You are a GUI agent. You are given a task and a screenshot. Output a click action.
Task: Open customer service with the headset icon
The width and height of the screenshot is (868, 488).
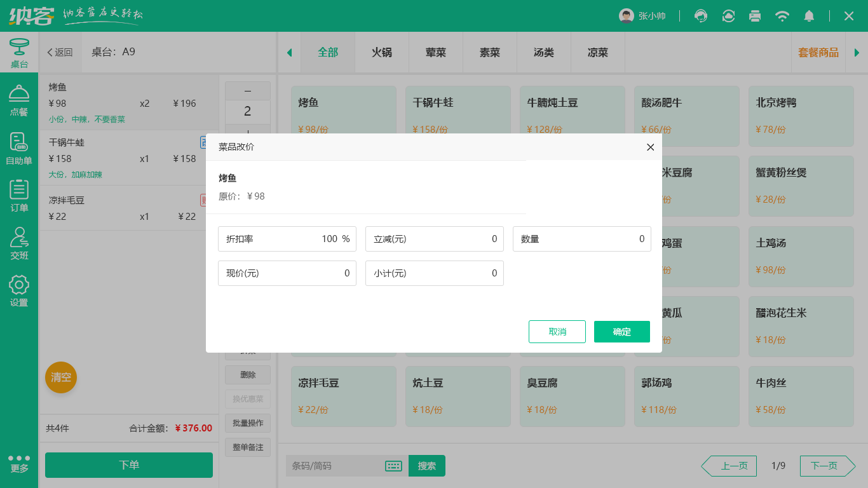(700, 15)
